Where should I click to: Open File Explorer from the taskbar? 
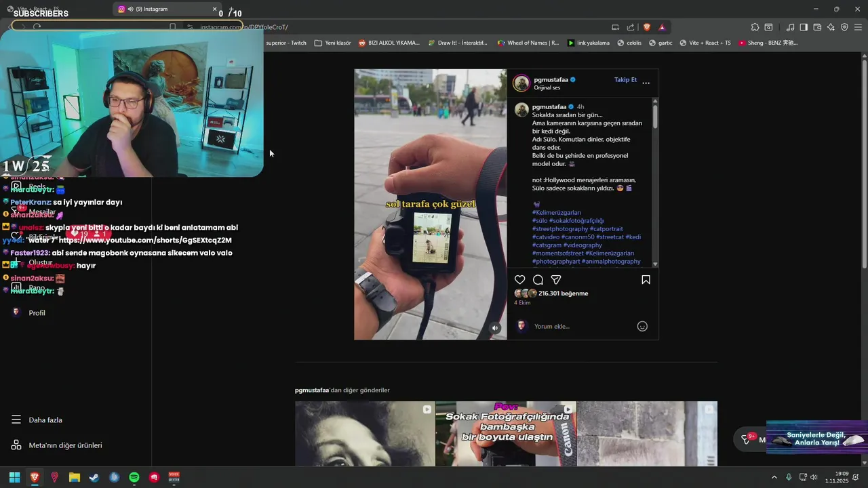coord(75,477)
